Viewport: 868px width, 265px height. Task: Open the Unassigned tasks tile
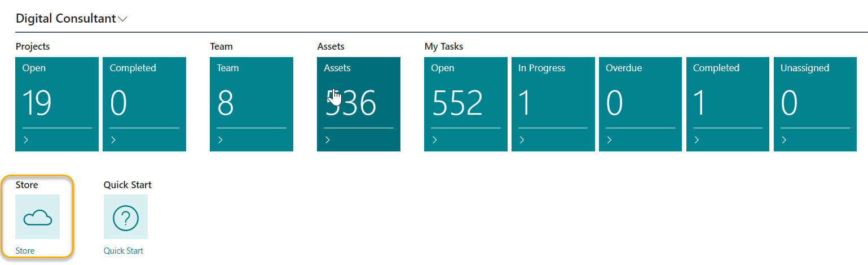816,104
